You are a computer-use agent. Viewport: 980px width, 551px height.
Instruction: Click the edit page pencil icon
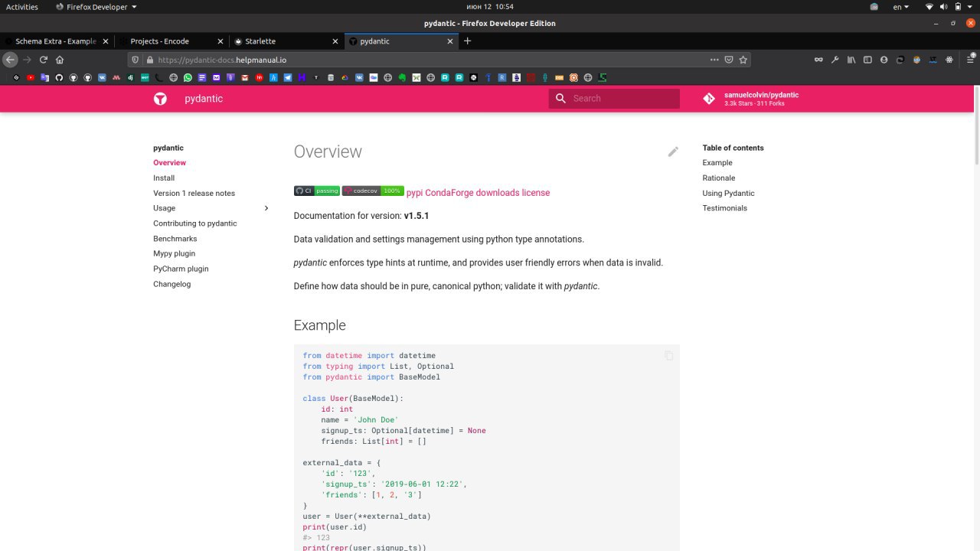click(673, 152)
